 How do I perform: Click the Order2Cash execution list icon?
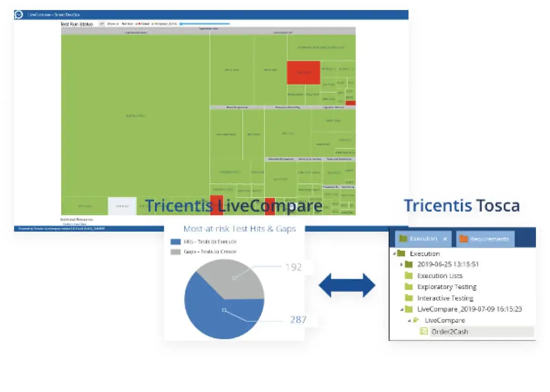(x=423, y=331)
